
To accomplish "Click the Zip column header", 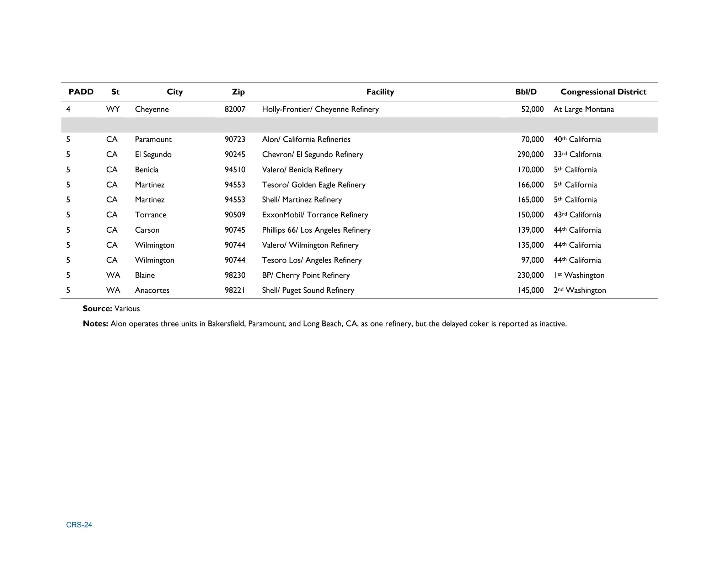I will (238, 92).
